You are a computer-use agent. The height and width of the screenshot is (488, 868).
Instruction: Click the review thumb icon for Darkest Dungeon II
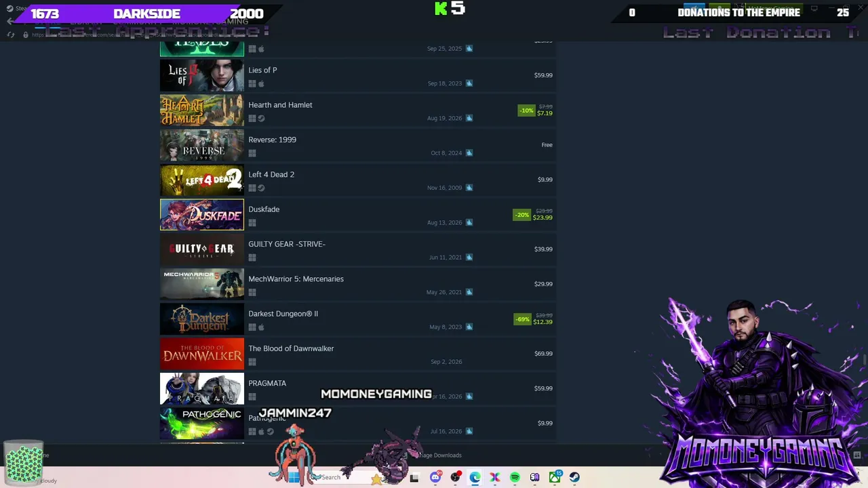469,327
